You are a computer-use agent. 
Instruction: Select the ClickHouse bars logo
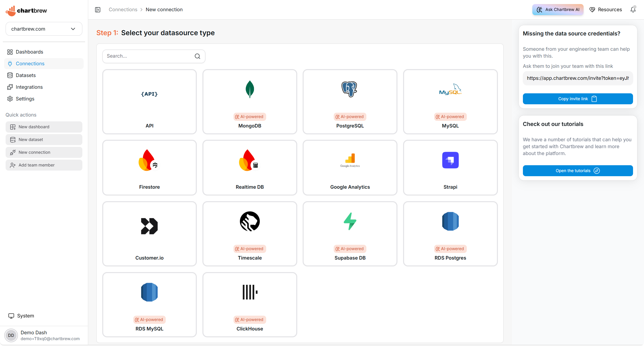click(250, 292)
